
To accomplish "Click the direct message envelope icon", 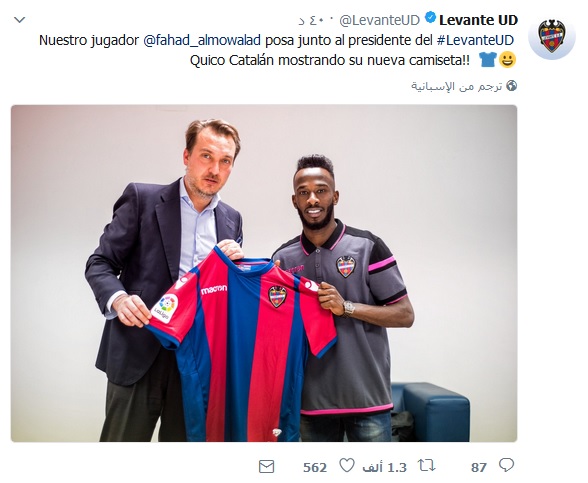I will [267, 467].
